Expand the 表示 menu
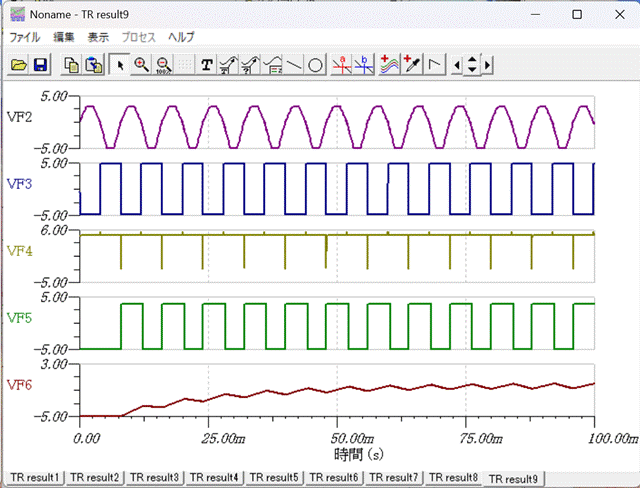 click(98, 37)
